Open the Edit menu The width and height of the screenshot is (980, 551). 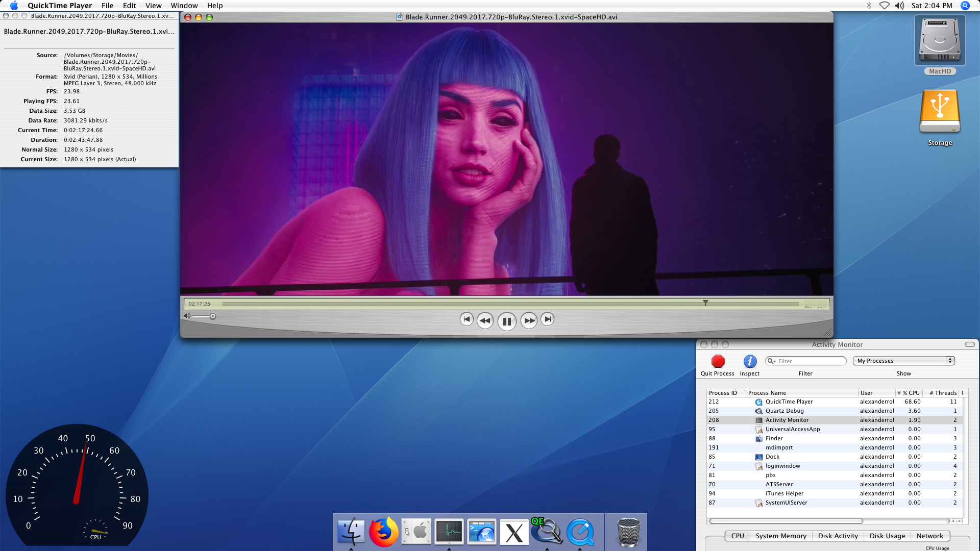point(129,6)
